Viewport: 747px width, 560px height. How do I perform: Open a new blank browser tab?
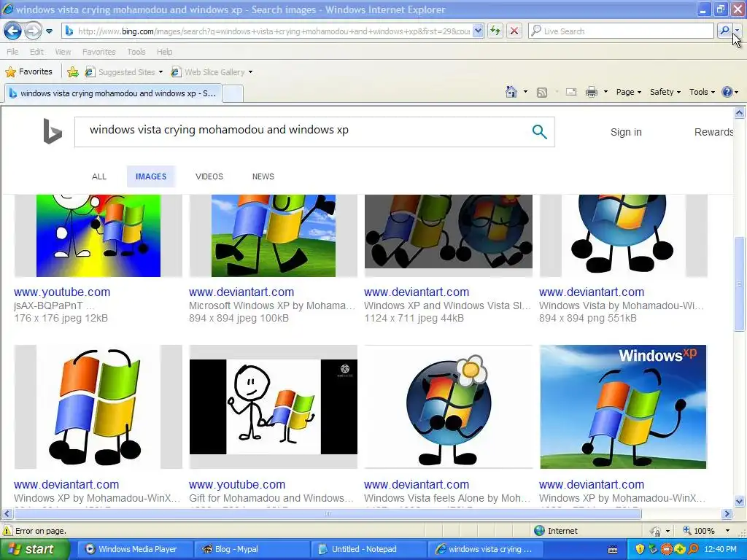[233, 93]
